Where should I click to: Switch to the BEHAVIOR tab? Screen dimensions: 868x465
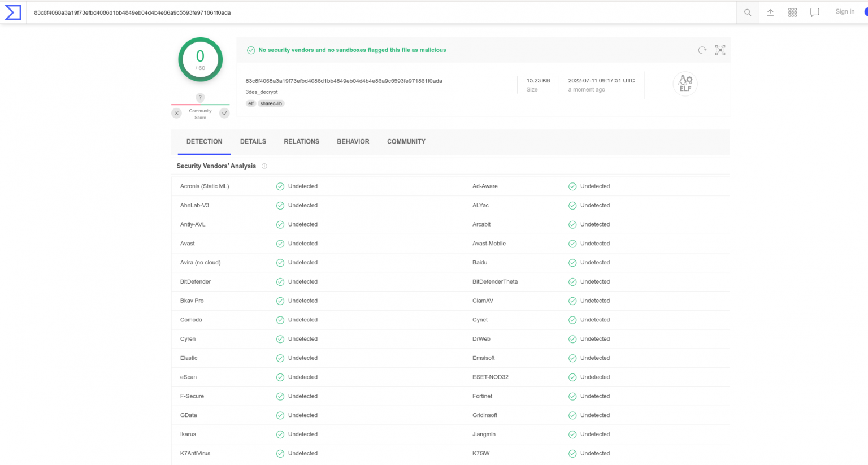[353, 142]
